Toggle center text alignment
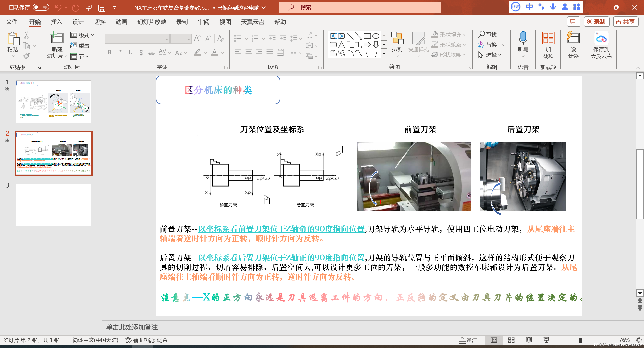Screen dimensions: 644x348 click(249, 53)
